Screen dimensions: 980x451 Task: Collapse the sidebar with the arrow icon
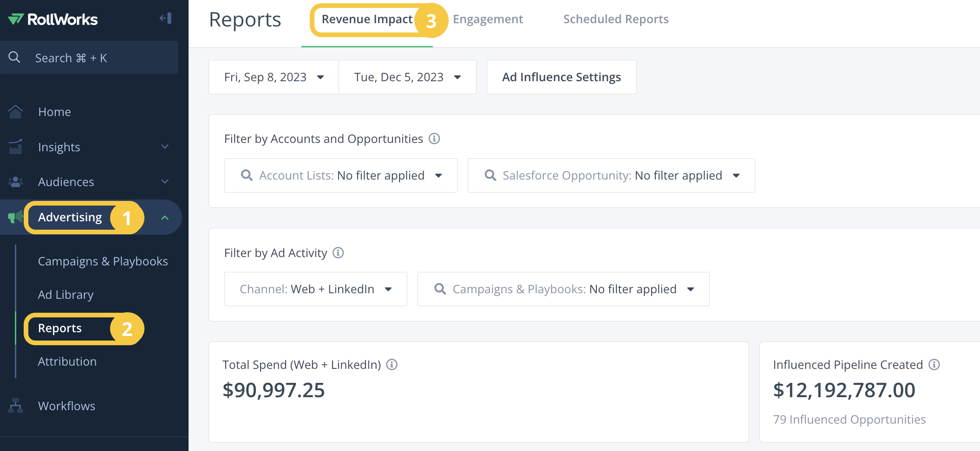click(166, 18)
